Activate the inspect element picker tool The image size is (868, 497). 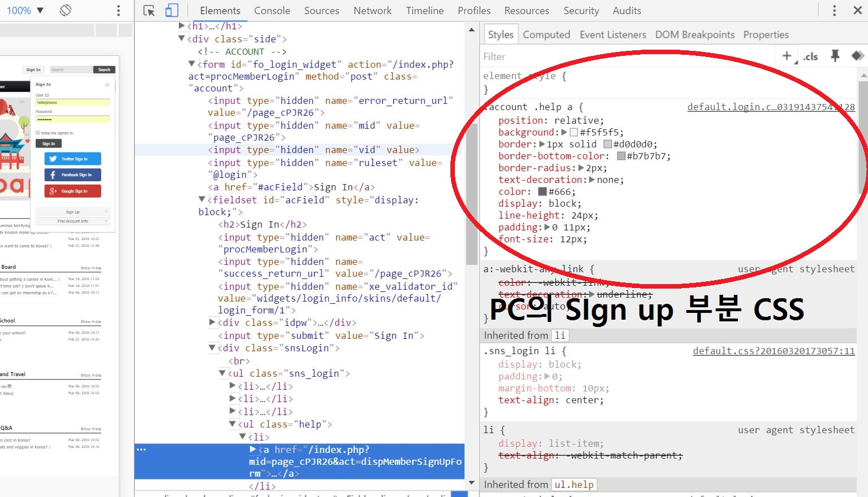(149, 11)
